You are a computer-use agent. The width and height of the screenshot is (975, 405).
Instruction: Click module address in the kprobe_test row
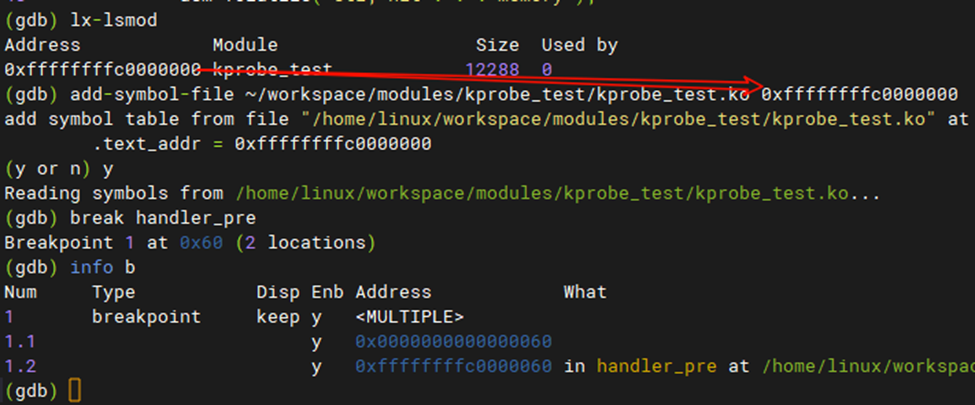[103, 70]
